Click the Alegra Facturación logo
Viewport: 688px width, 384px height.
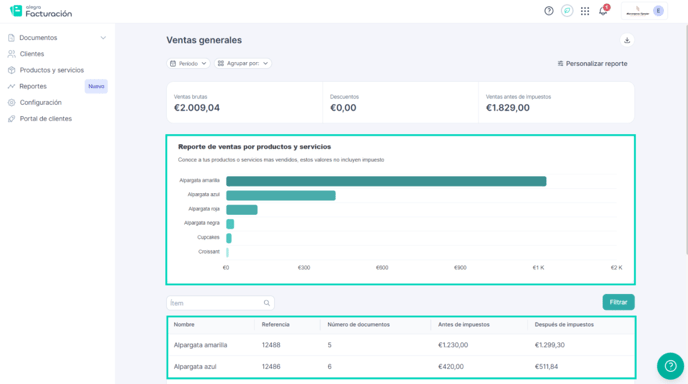41,11
